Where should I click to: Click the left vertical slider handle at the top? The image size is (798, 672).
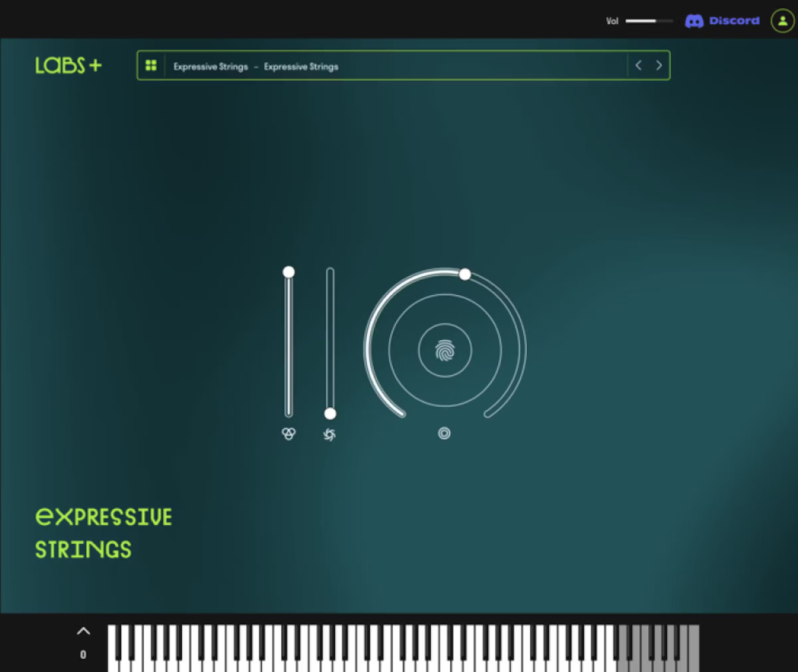(289, 272)
